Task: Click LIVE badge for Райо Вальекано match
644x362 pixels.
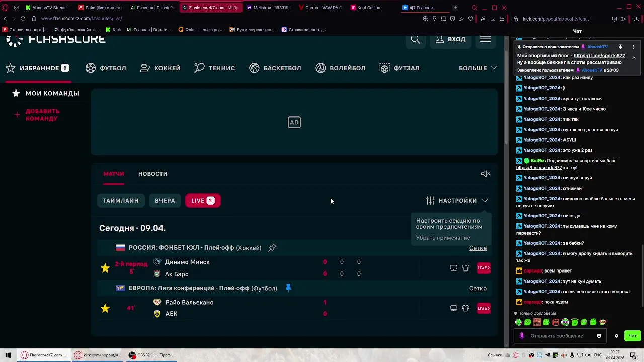Action: click(x=484, y=308)
